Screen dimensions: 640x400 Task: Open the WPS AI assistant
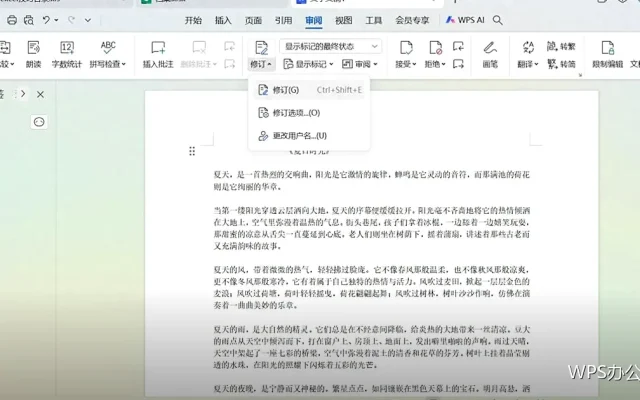click(465, 20)
